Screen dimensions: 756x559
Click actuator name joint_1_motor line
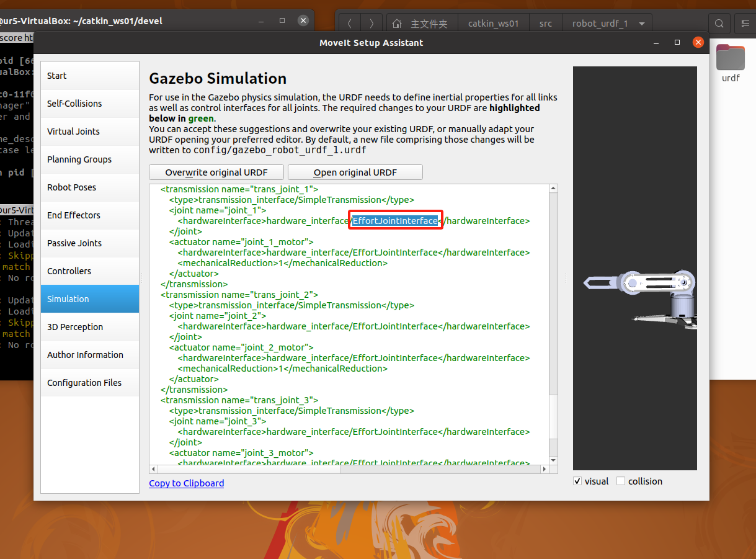click(241, 242)
